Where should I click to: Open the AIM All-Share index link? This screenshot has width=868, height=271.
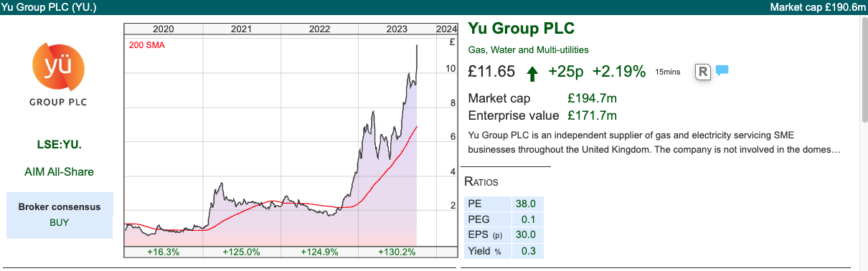(x=59, y=171)
